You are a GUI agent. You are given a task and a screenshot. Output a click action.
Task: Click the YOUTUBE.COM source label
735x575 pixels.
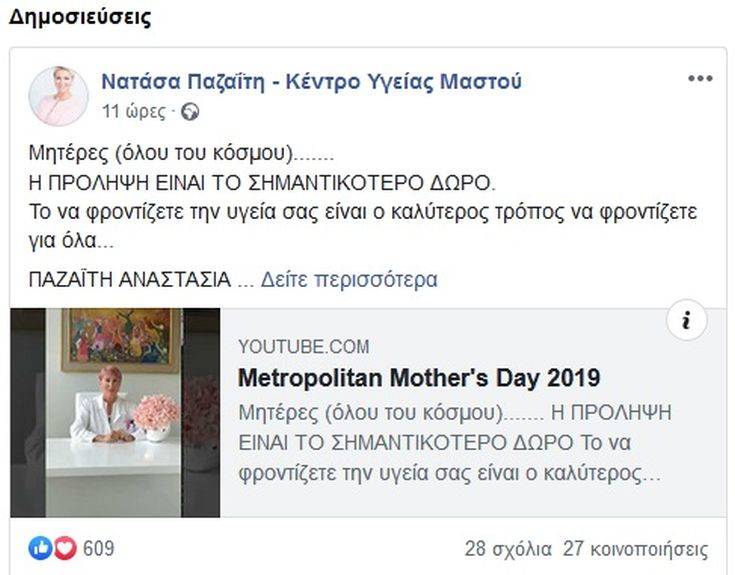tap(304, 347)
